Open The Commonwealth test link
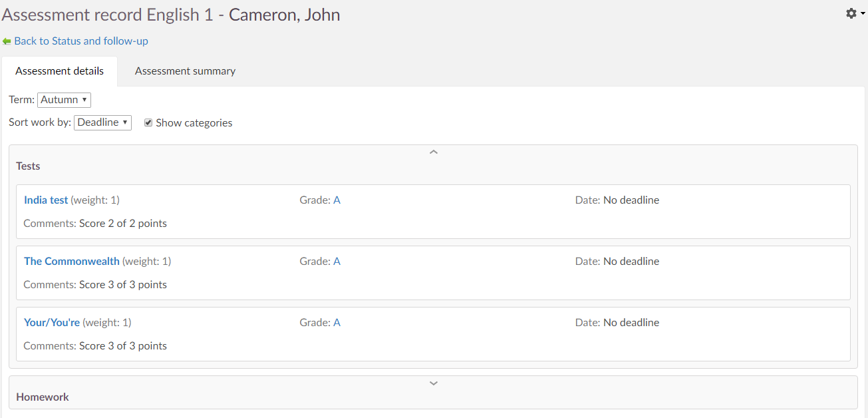868x418 pixels. click(x=72, y=262)
